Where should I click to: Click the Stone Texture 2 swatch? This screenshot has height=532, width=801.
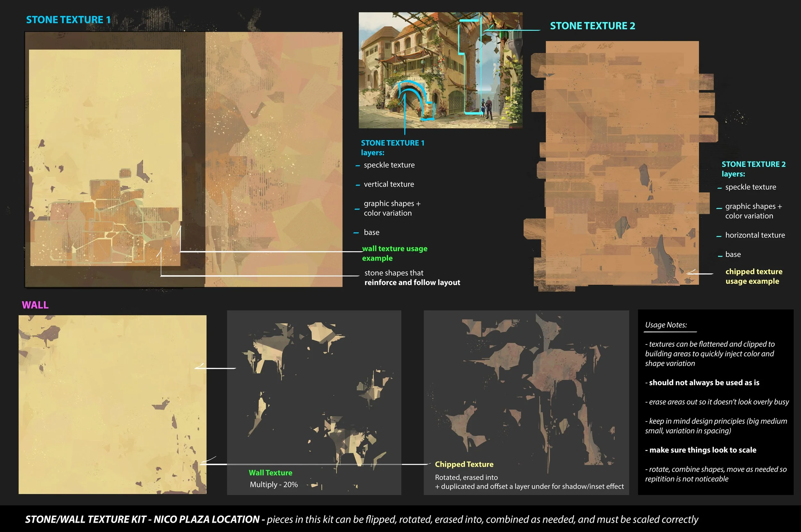pyautogui.click(x=622, y=163)
